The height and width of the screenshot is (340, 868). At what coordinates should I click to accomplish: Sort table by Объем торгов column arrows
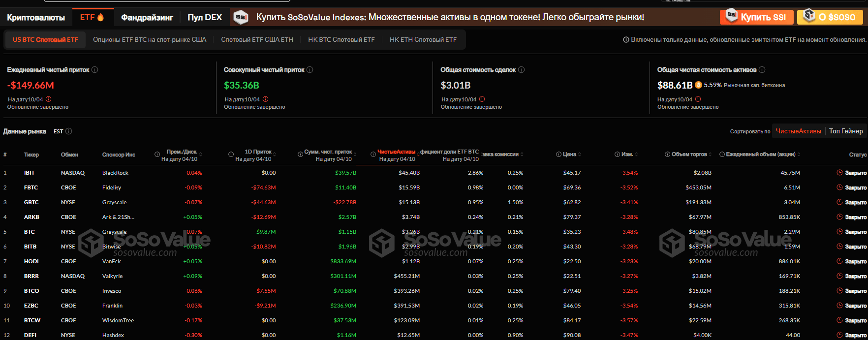coord(711,155)
